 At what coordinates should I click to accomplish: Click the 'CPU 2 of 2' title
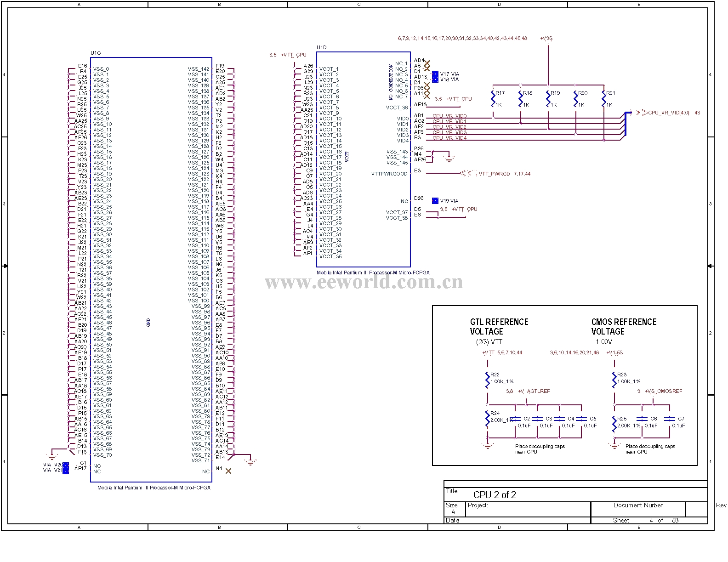pos(495,495)
